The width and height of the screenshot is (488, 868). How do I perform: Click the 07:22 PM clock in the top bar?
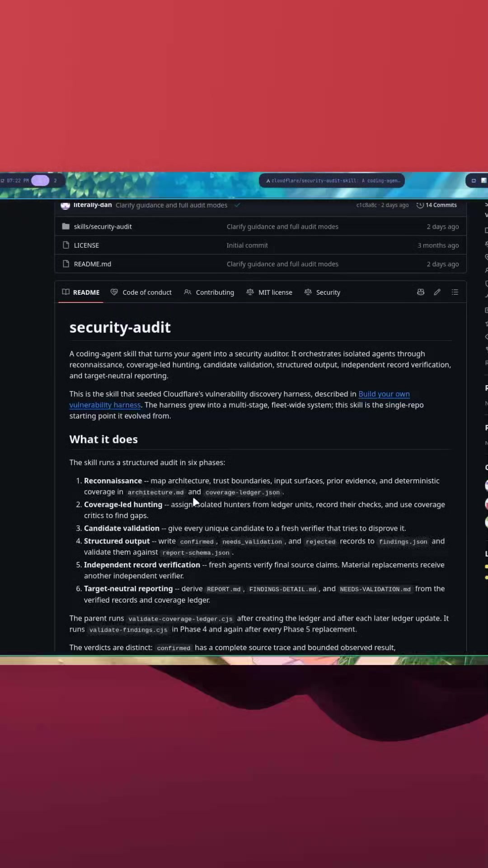coord(18,180)
